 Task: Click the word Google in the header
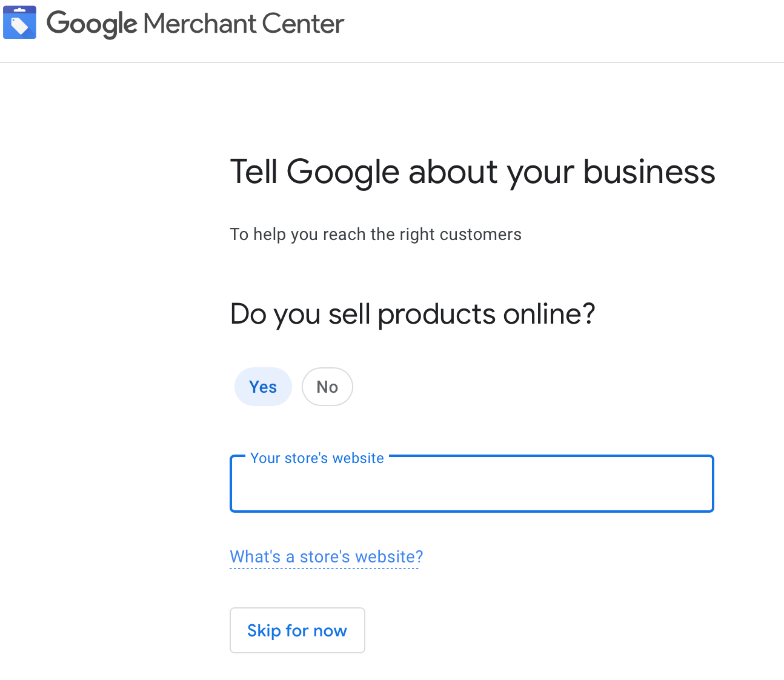(92, 24)
